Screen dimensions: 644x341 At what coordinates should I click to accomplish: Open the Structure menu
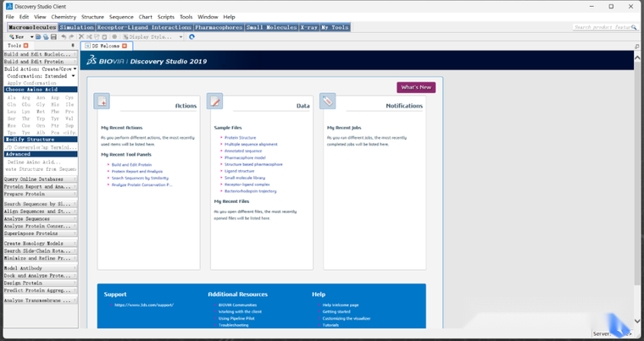92,17
